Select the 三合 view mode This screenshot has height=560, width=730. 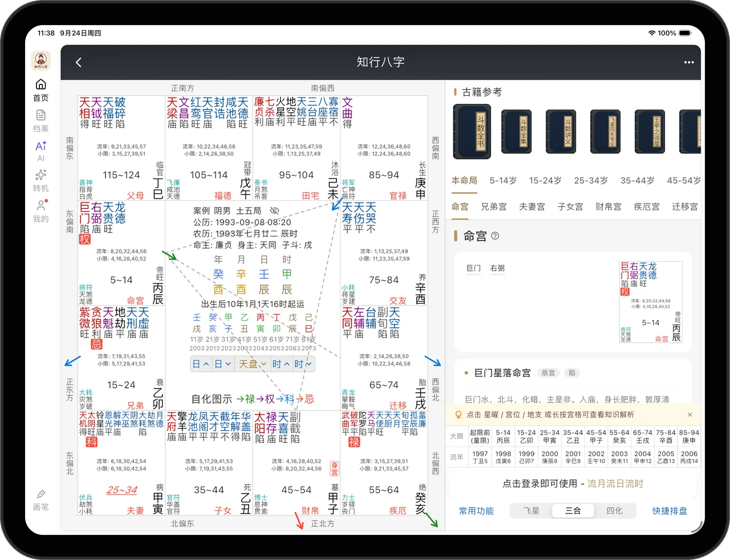[573, 511]
